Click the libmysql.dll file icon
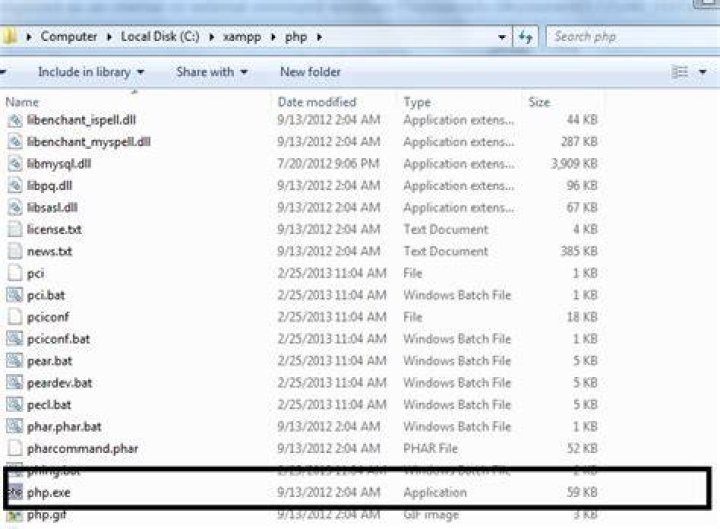The width and height of the screenshot is (720, 529). click(x=15, y=164)
